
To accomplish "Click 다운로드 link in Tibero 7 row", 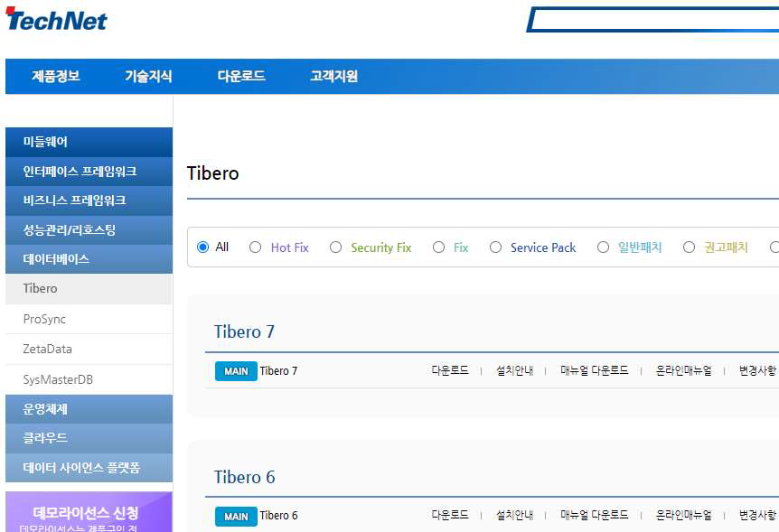I will [450, 370].
